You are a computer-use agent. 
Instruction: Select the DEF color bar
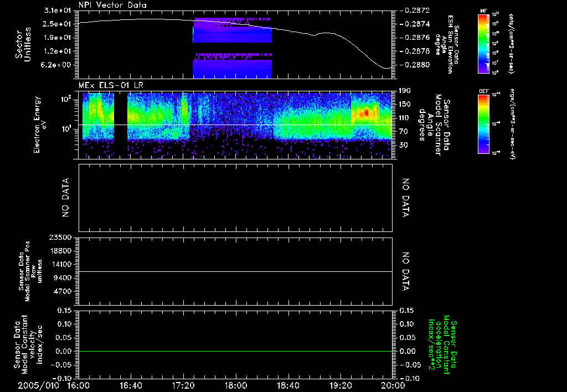[x=483, y=124]
